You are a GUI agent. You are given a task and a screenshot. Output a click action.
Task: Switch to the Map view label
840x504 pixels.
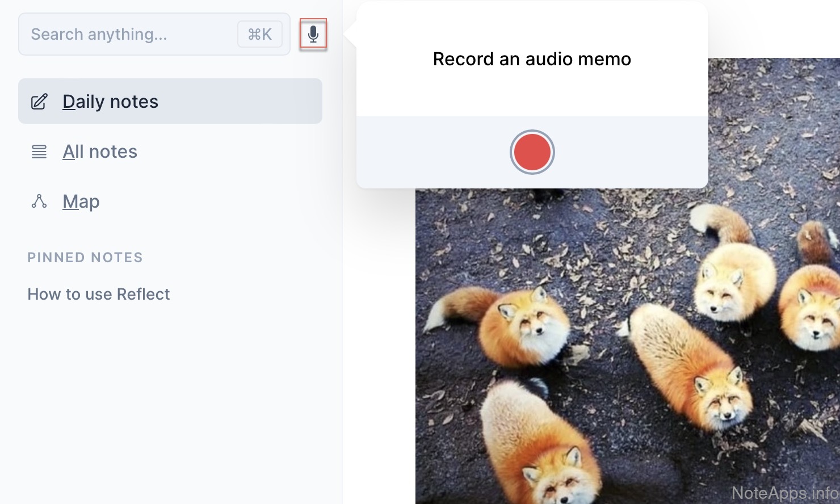pyautogui.click(x=81, y=201)
